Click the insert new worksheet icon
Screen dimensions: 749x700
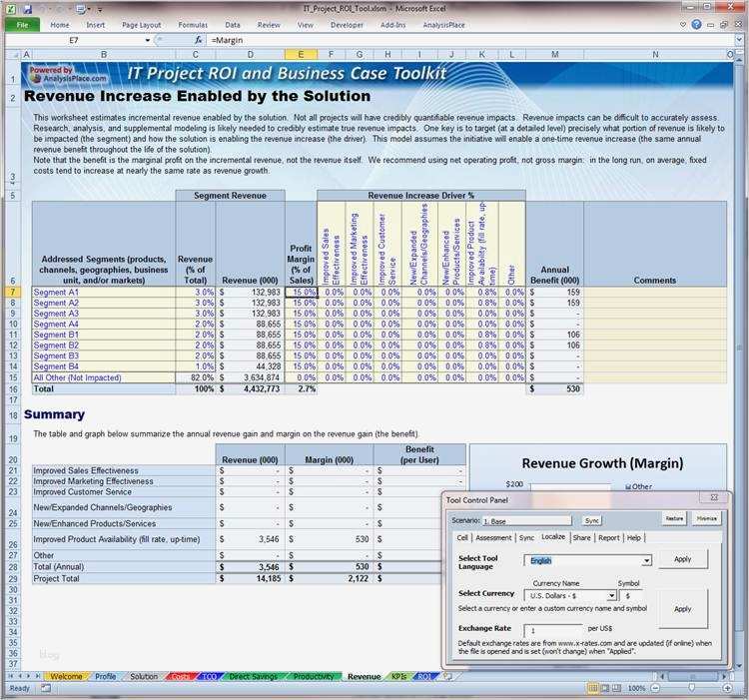pos(446,676)
